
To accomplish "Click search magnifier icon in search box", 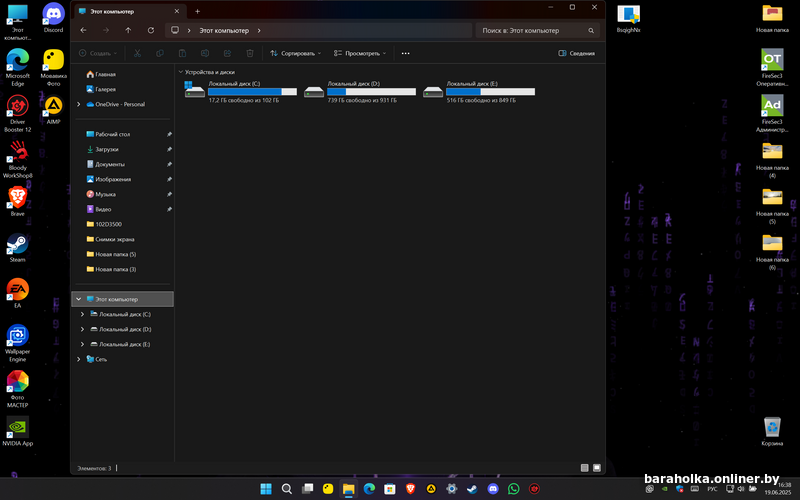I will (591, 31).
